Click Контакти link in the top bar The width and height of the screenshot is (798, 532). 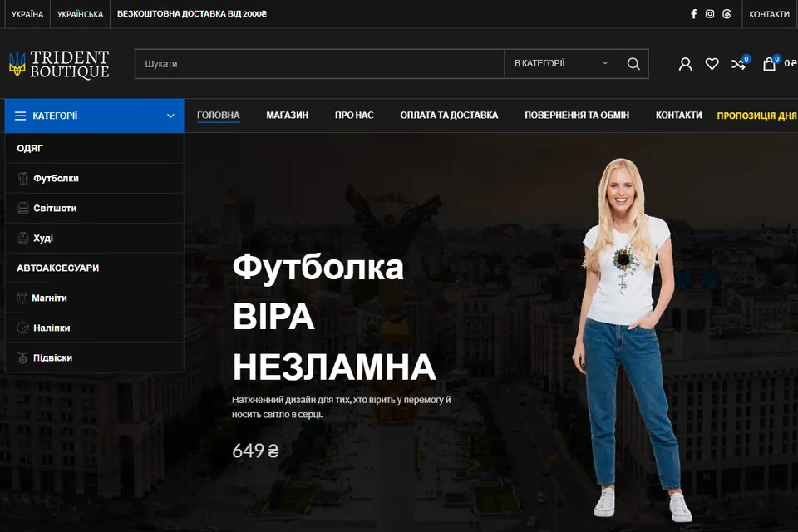[x=769, y=14]
